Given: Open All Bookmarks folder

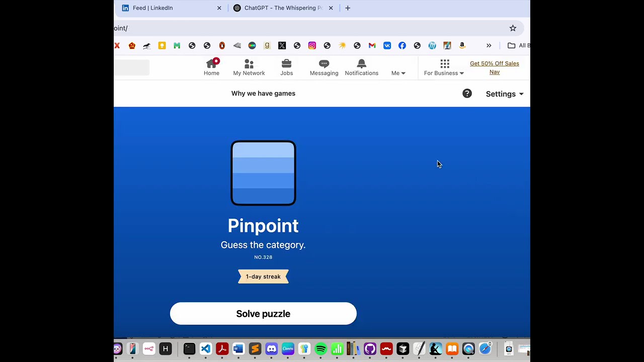Looking at the screenshot, I should [x=518, y=46].
